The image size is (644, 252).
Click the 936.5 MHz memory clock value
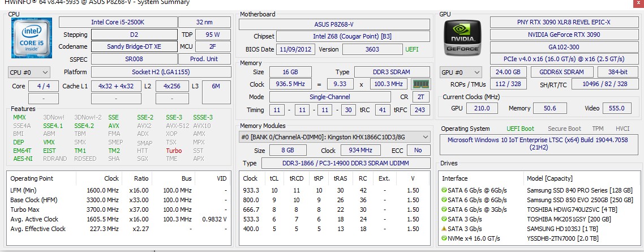point(290,84)
